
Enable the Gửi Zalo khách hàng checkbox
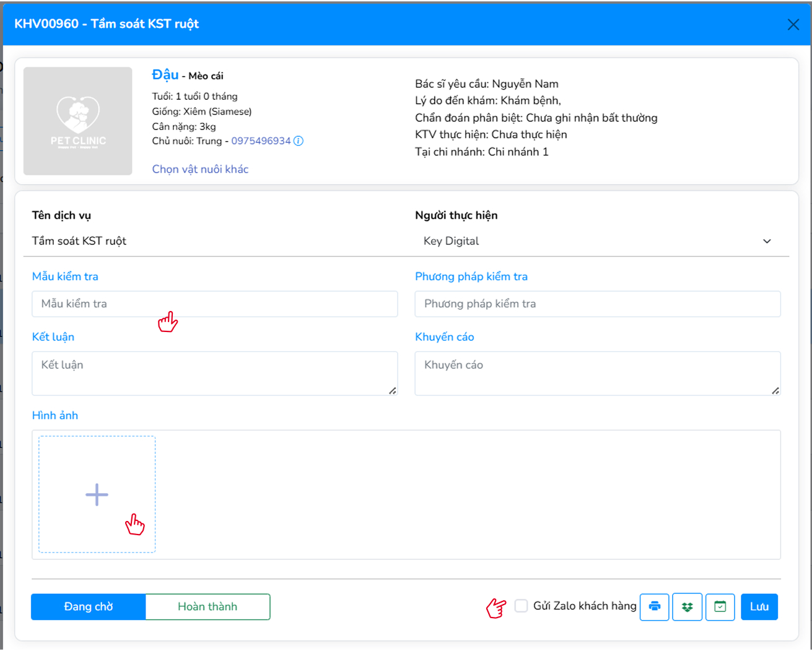click(522, 606)
